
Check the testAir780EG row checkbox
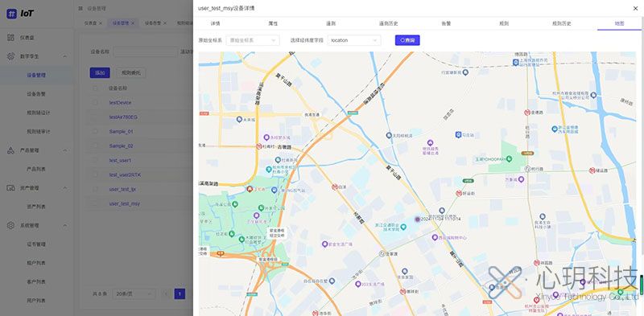pyautogui.click(x=95, y=117)
